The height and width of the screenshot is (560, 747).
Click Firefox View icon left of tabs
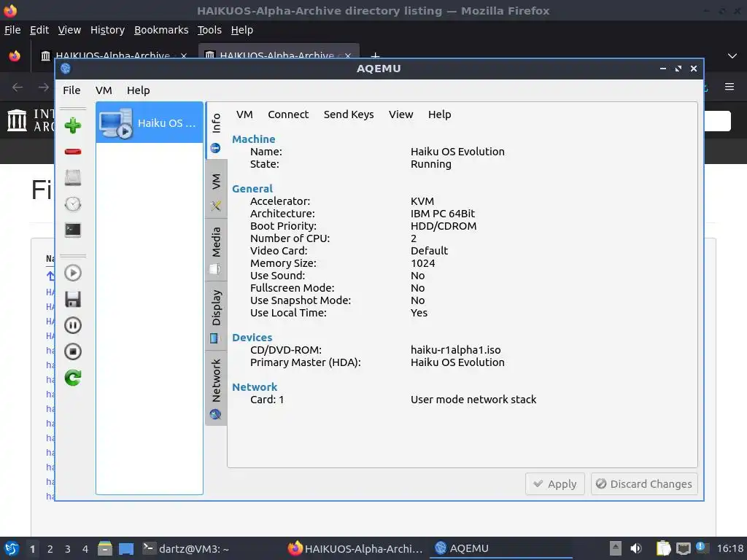(15, 55)
